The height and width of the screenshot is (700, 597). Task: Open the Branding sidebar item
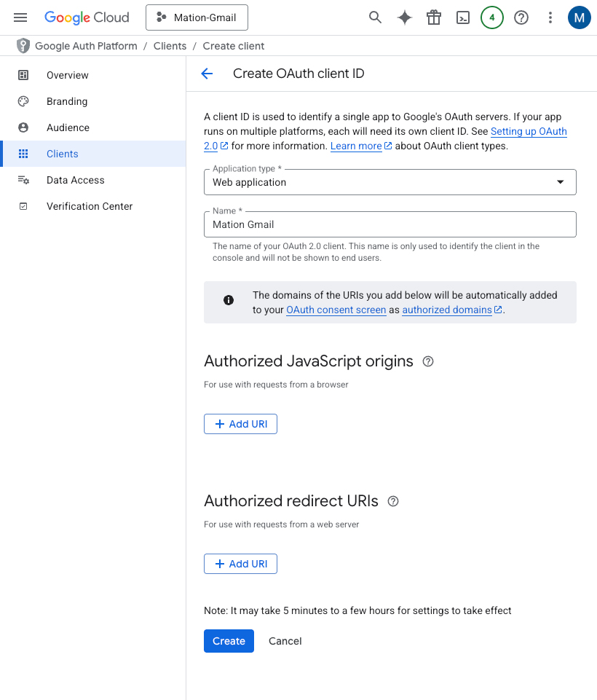pyautogui.click(x=92, y=101)
